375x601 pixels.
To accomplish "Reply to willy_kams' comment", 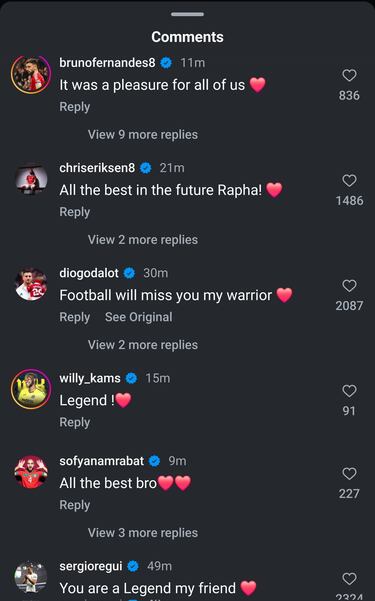I will point(75,422).
